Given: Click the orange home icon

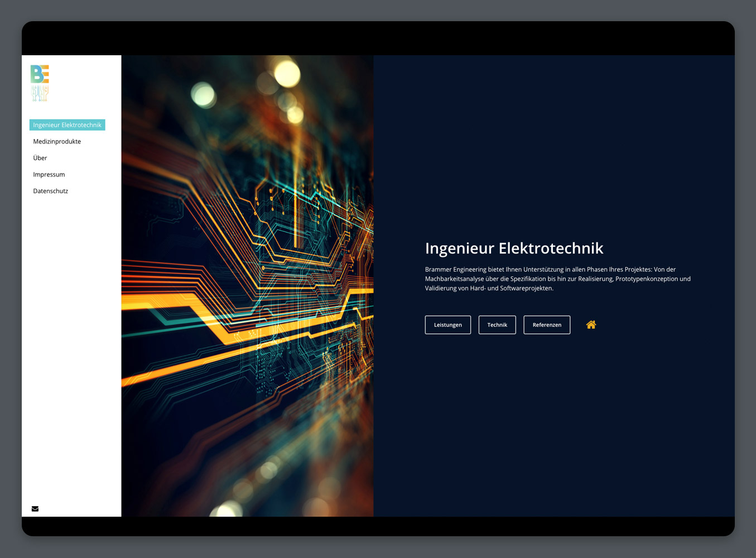Looking at the screenshot, I should tap(591, 325).
